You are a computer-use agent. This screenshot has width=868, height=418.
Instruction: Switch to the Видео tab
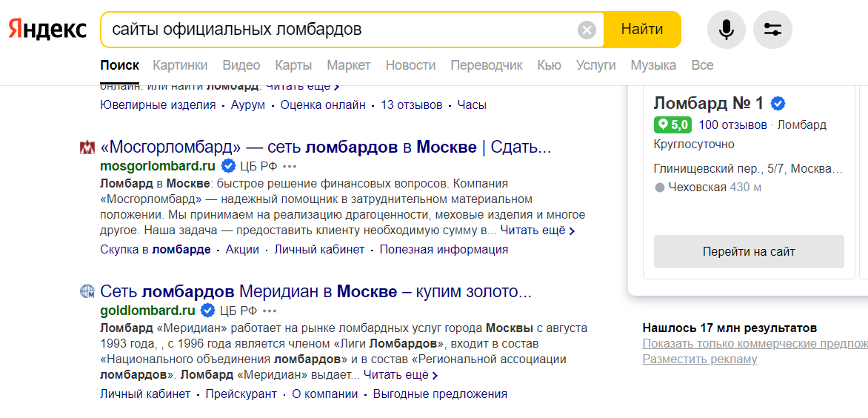(241, 65)
